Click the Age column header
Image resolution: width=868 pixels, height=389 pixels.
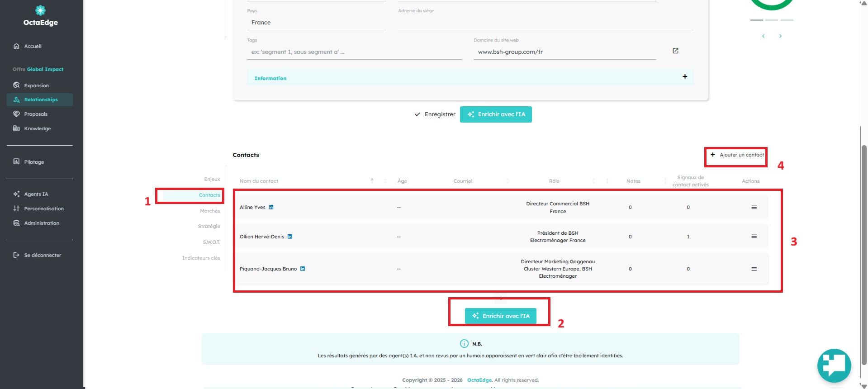point(402,181)
